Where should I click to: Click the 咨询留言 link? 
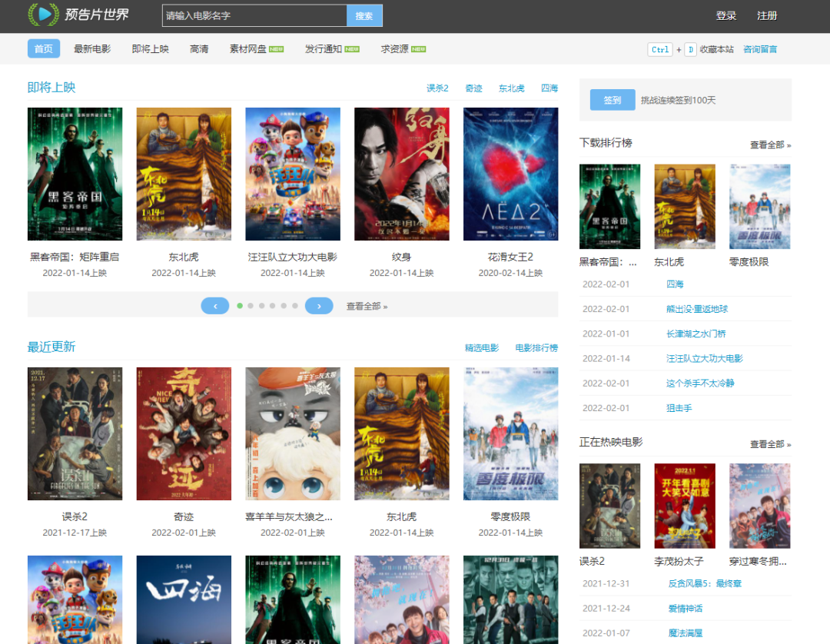[x=760, y=49]
